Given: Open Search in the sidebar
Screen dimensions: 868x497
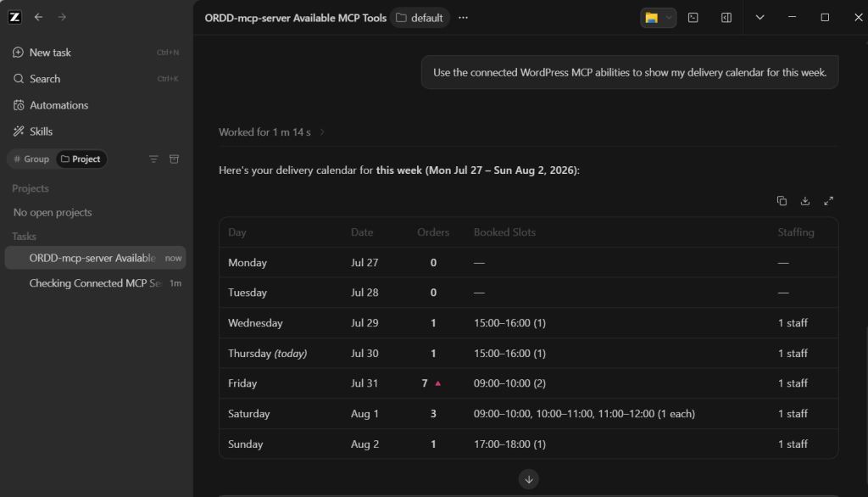Looking at the screenshot, I should pyautogui.click(x=96, y=79).
